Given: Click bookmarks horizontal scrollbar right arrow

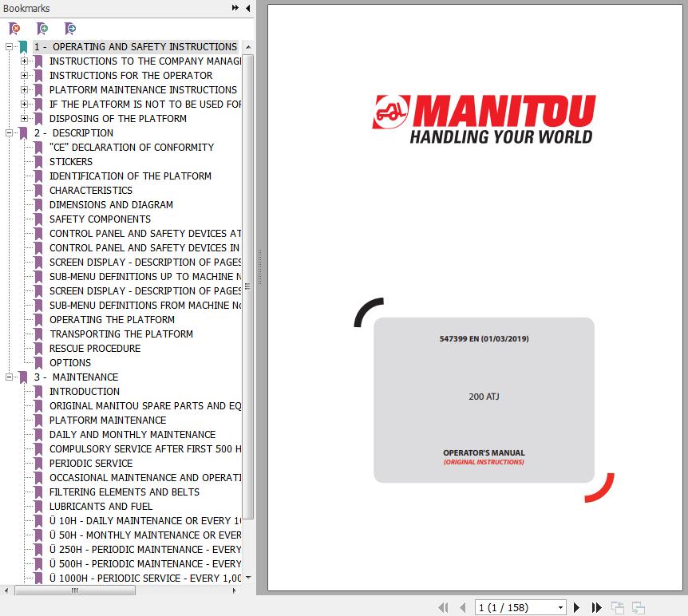Looking at the screenshot, I should [235, 590].
